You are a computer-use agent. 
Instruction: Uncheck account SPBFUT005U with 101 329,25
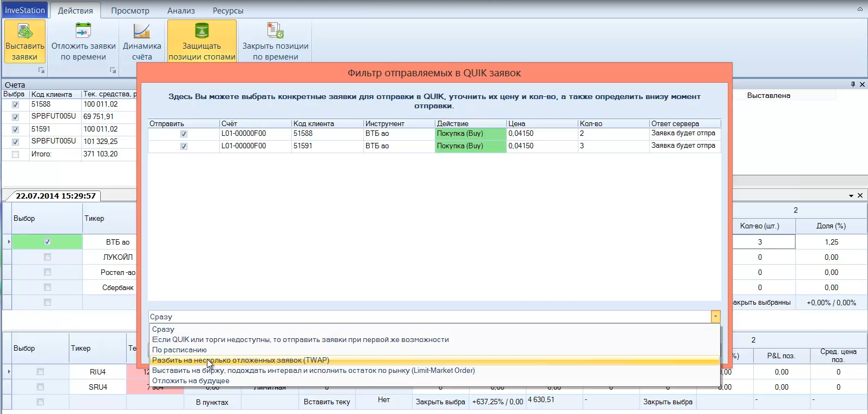pyautogui.click(x=15, y=142)
